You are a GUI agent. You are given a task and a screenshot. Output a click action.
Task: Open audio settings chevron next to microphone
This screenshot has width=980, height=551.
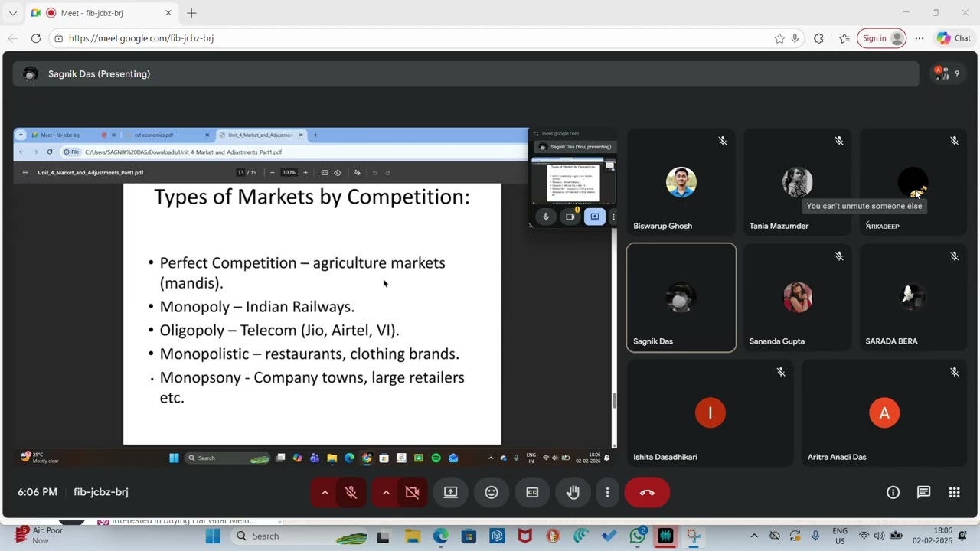(325, 492)
